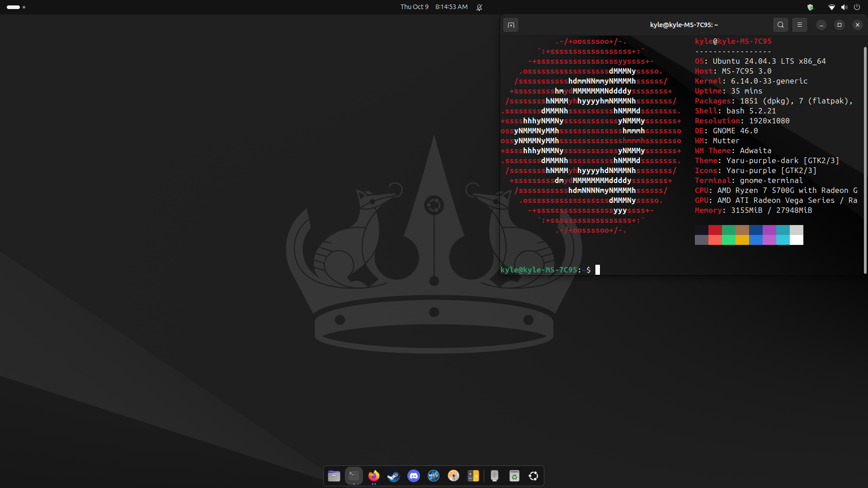The height and width of the screenshot is (488, 868).
Task: Open the USB drive icon in dock
Action: [x=494, y=476]
